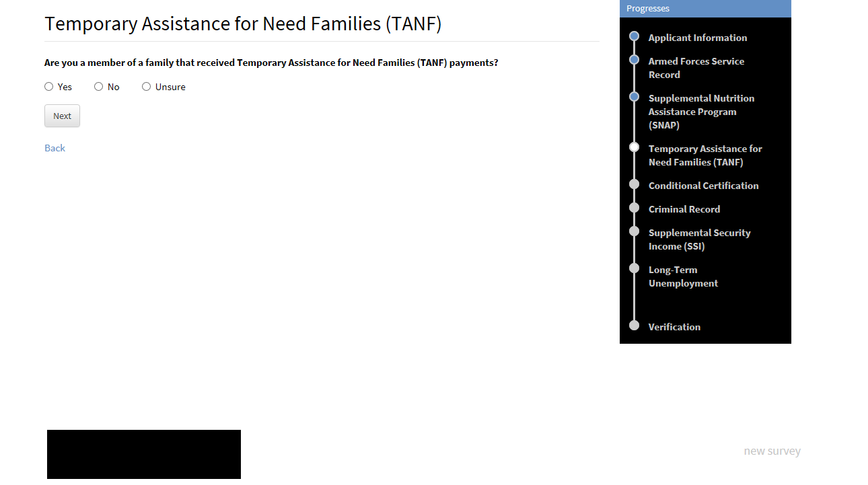The image size is (868, 485).
Task: Open Temporary Assistance for Need Families step
Action: tap(705, 155)
